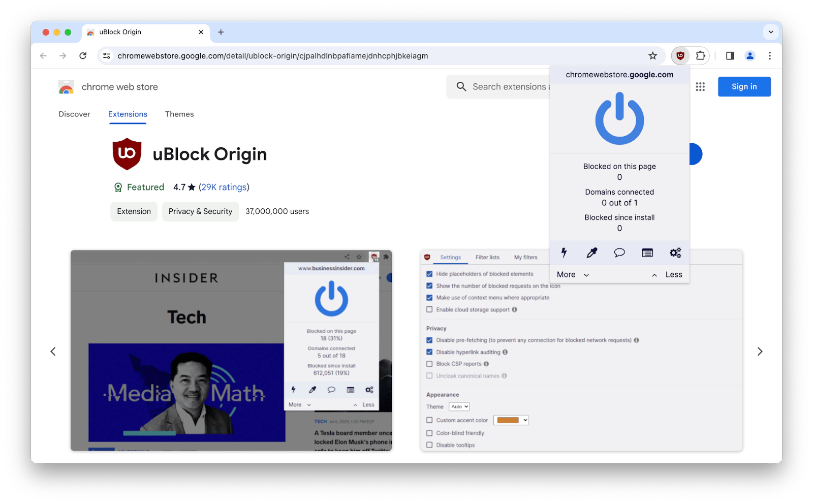The height and width of the screenshot is (504, 813).
Task: Open a new browser tab
Action: point(221,32)
